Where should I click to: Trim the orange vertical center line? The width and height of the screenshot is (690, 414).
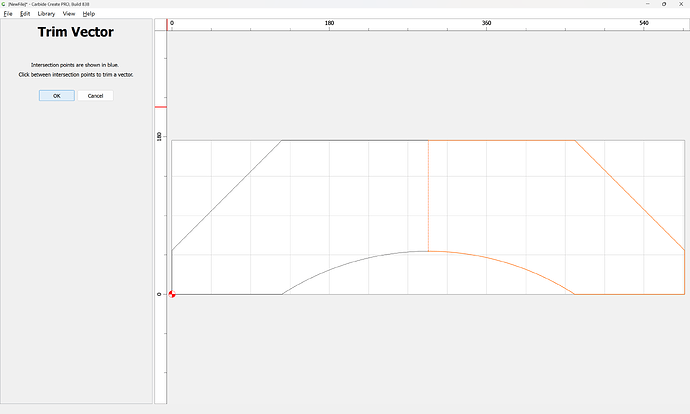(429, 195)
